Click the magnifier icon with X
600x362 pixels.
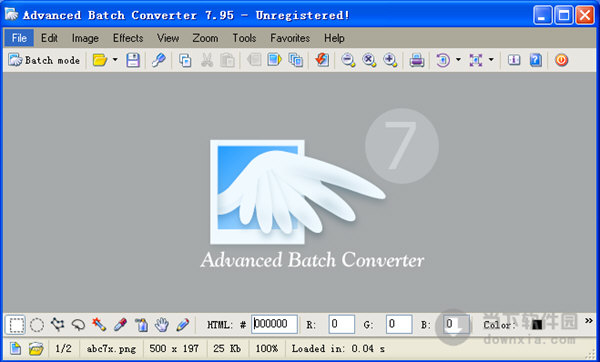coord(369,60)
